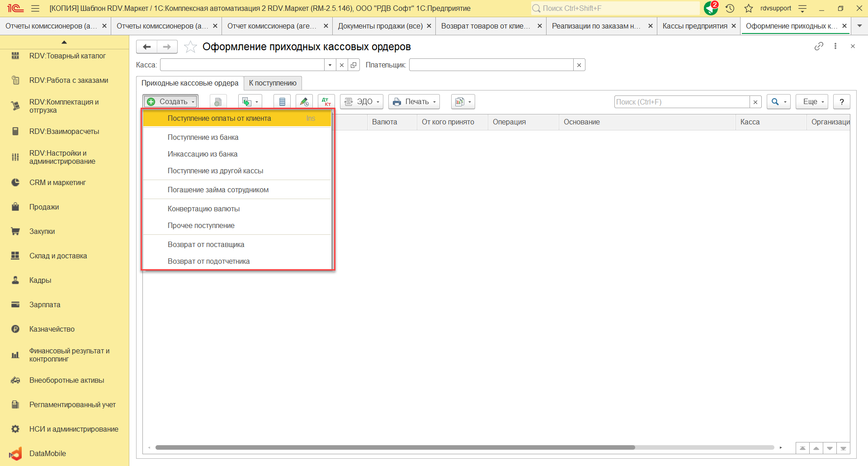868x466 pixels.
Task: Click the list search field Поиск (Ctrl+F)
Action: (681, 102)
